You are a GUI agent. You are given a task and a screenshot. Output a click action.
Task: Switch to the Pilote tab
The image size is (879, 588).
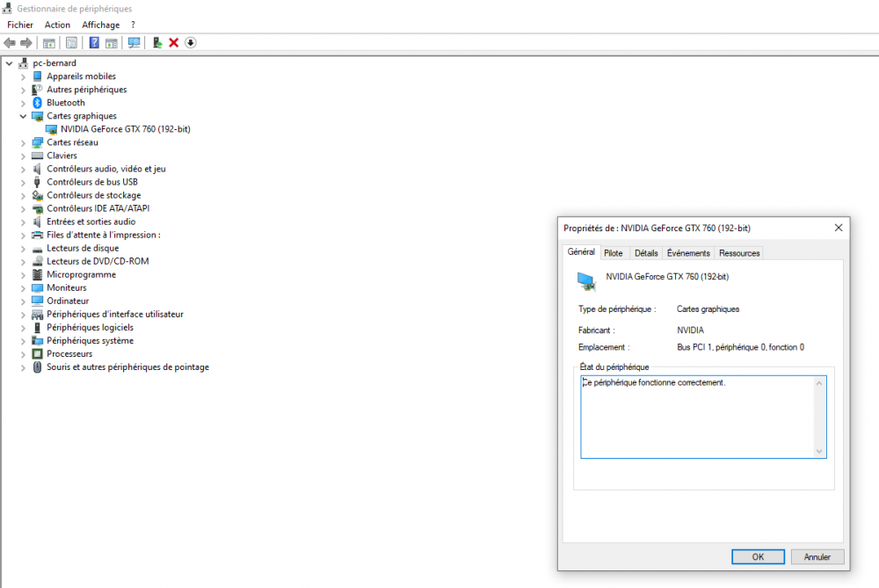click(x=614, y=253)
